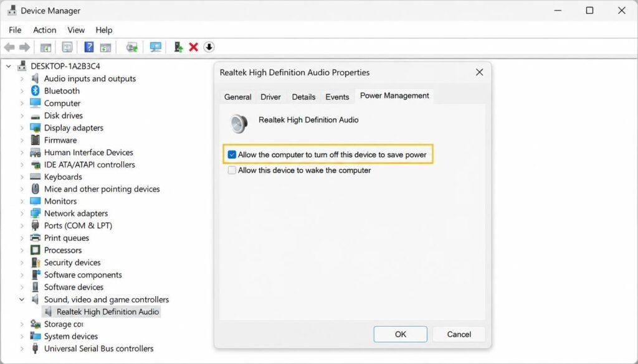Open the Action menu
Image resolution: width=638 pixels, height=364 pixels.
tap(45, 30)
